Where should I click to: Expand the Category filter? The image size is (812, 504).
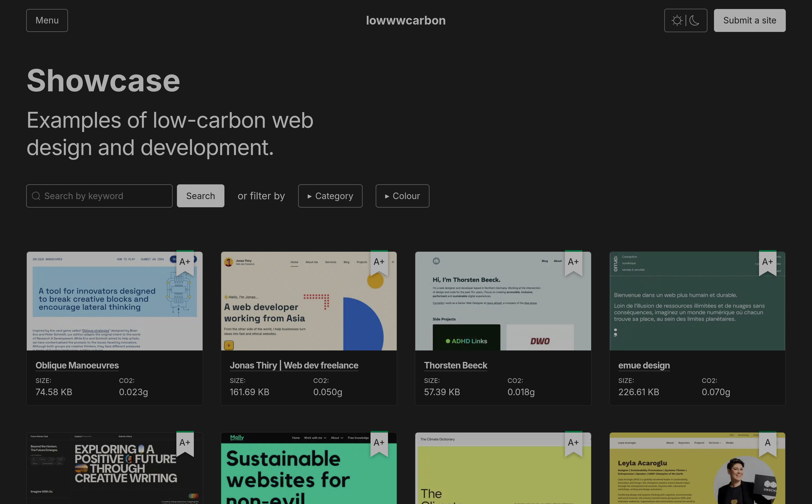tap(330, 196)
